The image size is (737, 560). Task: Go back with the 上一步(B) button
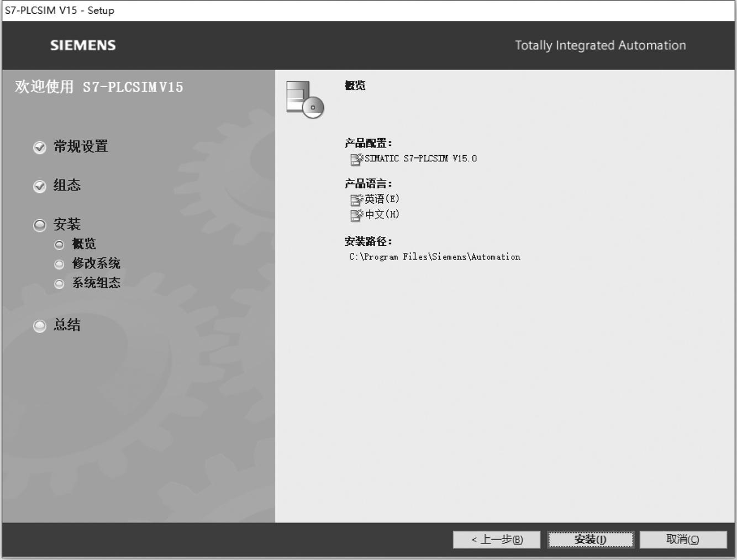coord(497,540)
